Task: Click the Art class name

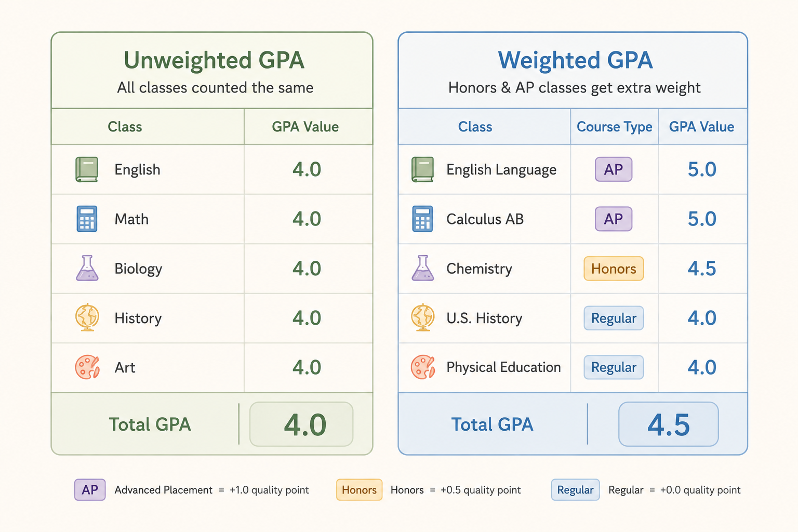Action: coord(125,368)
